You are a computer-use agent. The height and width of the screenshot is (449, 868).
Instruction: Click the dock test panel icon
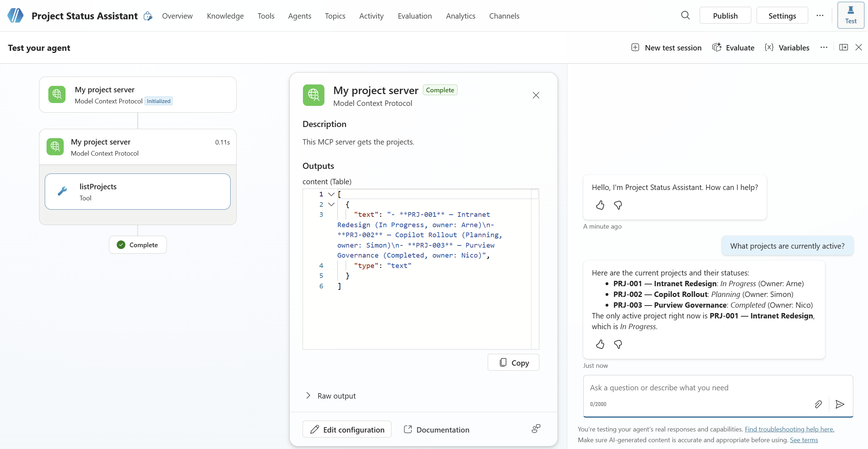tap(843, 47)
